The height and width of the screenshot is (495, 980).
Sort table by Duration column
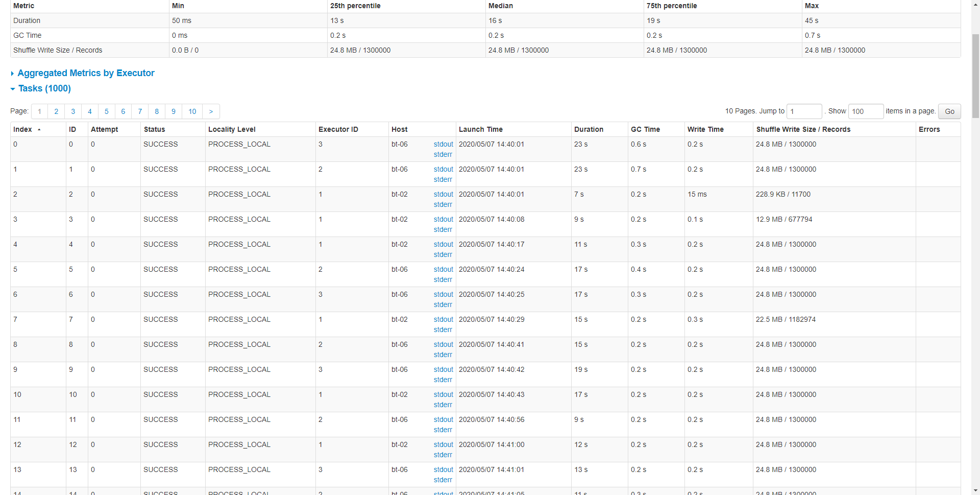pos(589,130)
